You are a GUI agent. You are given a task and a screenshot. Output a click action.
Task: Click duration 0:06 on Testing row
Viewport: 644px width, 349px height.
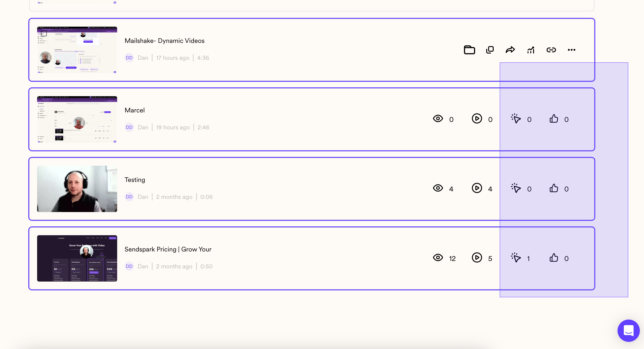(206, 197)
